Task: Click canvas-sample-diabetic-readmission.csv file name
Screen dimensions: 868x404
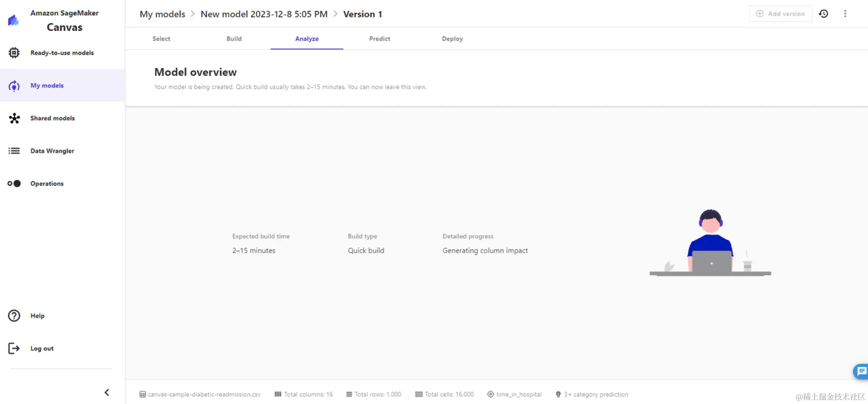Action: pyautogui.click(x=204, y=394)
